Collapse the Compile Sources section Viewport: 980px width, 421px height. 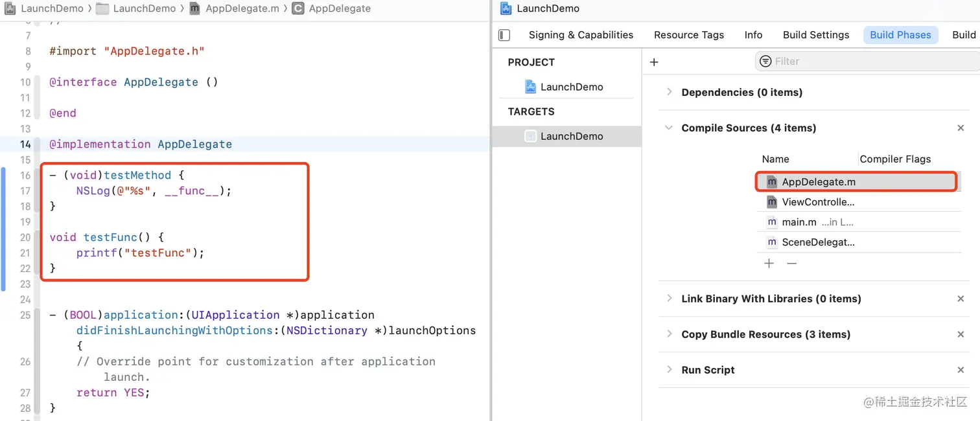tap(669, 128)
